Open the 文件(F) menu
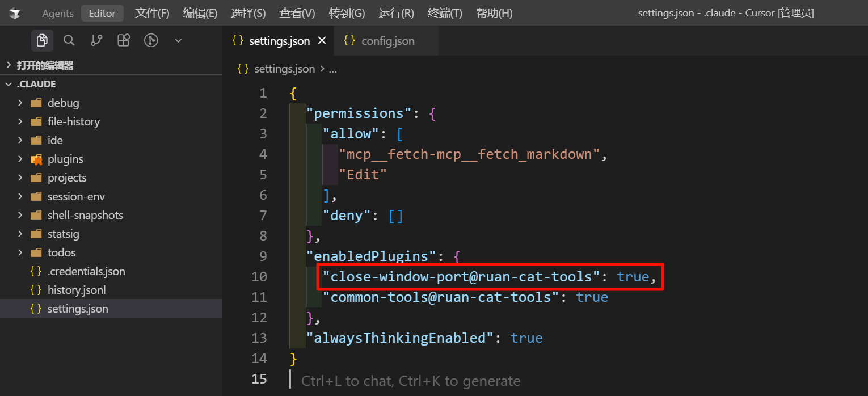The height and width of the screenshot is (396, 868). coord(152,13)
